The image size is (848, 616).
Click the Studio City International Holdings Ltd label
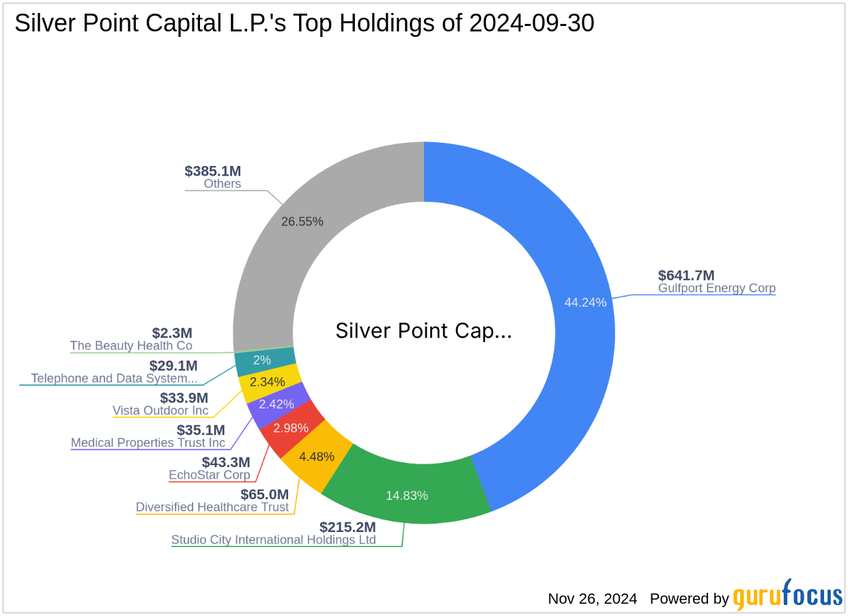point(273,540)
